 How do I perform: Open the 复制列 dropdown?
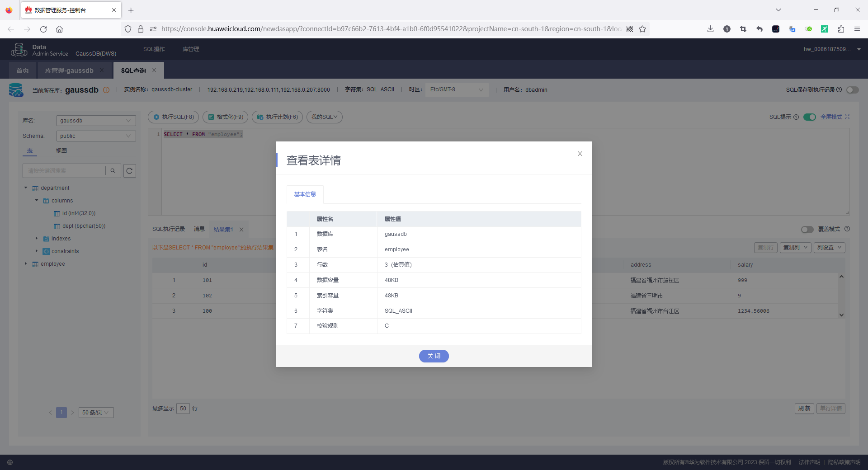(795, 248)
